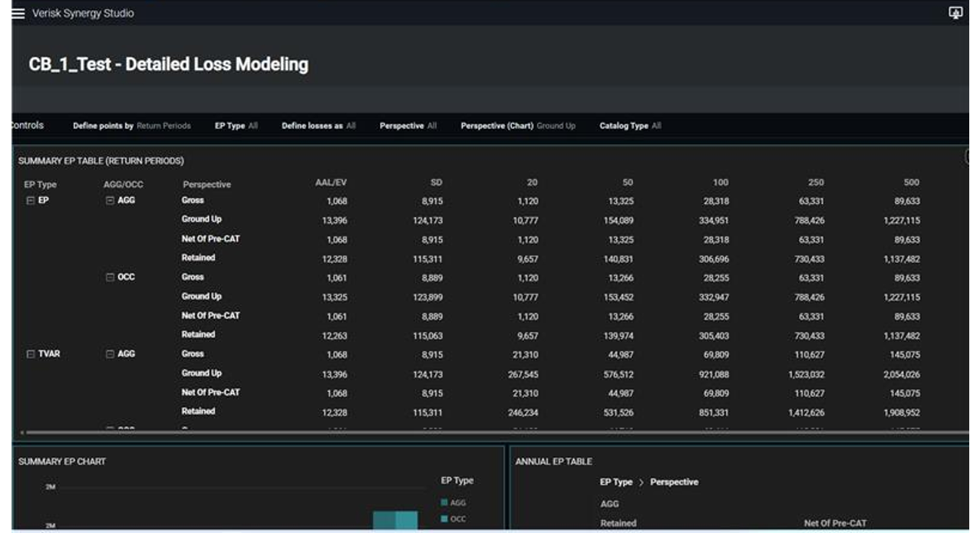Click the 250 return period column header
This screenshot has width=980, height=533.
click(817, 183)
